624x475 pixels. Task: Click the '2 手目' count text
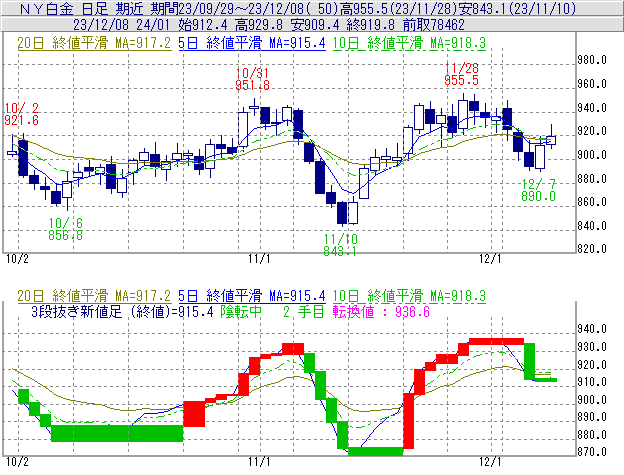pyautogui.click(x=304, y=311)
